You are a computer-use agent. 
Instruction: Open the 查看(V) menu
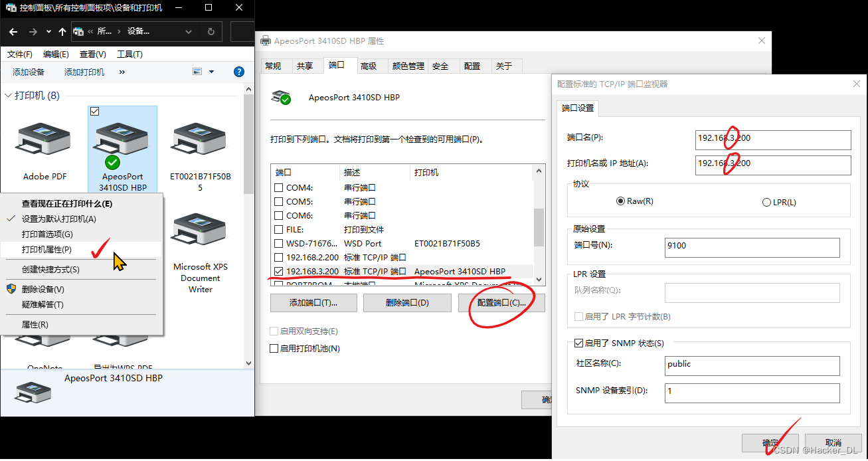coord(92,54)
